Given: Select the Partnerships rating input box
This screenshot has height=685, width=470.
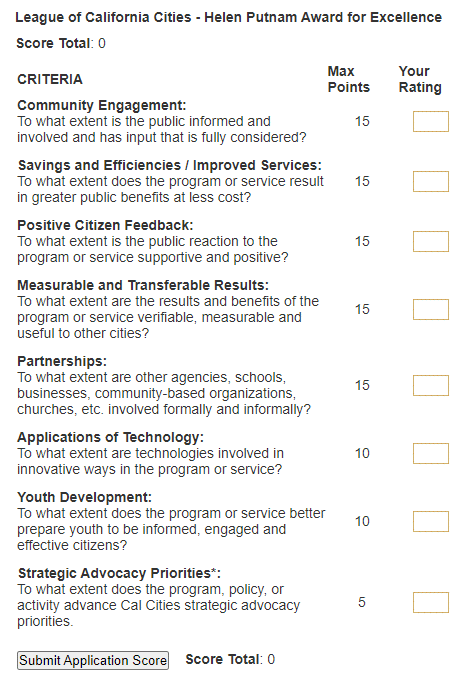Looking at the screenshot, I should click(431, 385).
